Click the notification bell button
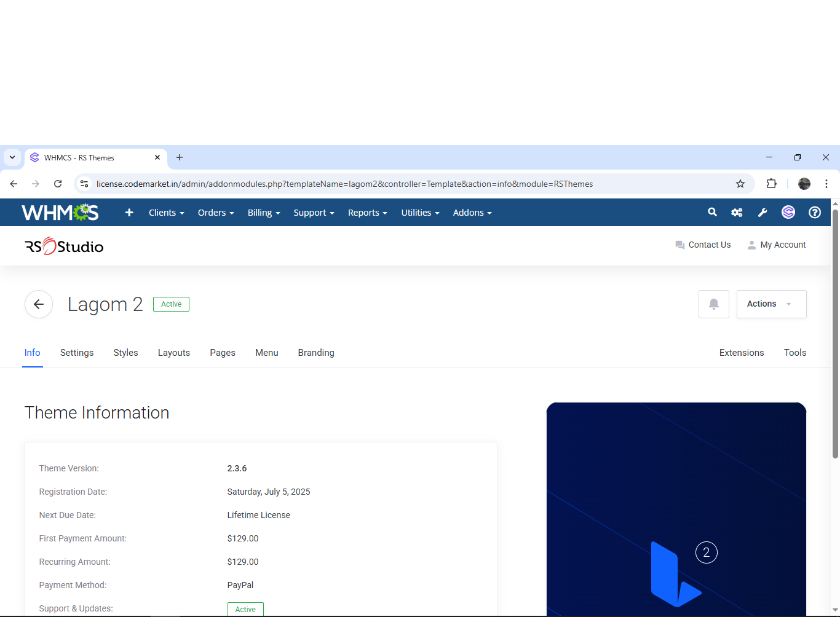The image size is (840, 617). tap(714, 304)
